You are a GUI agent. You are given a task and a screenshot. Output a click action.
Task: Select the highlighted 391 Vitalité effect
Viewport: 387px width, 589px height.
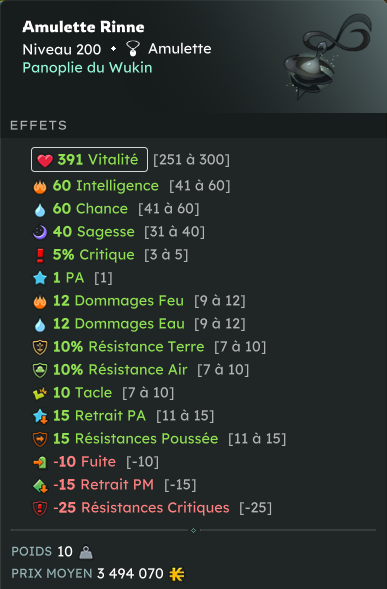tap(89, 160)
